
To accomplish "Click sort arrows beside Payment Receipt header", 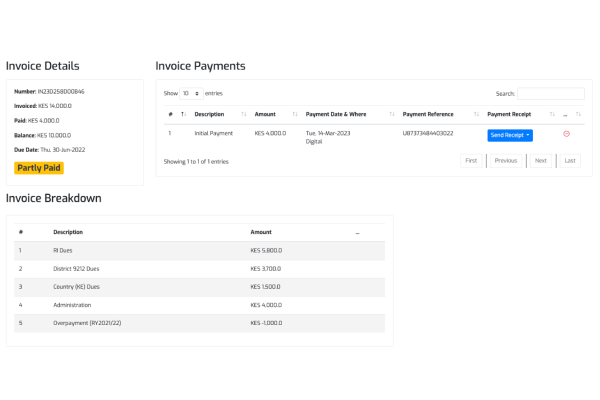I will (x=552, y=114).
